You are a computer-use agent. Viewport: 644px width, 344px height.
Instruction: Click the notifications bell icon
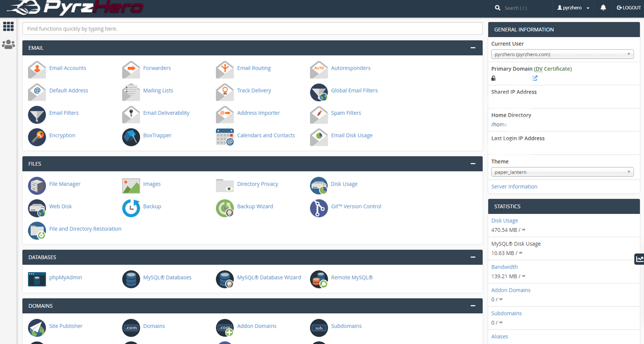pyautogui.click(x=603, y=7)
